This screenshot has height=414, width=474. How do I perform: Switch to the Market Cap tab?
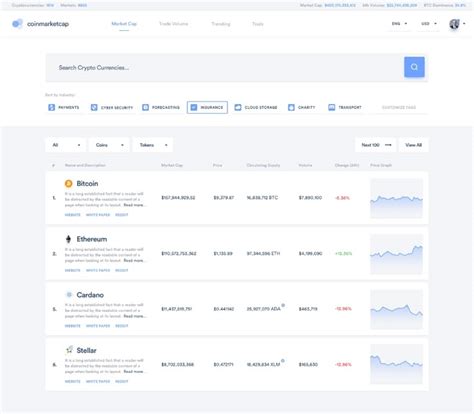[124, 24]
